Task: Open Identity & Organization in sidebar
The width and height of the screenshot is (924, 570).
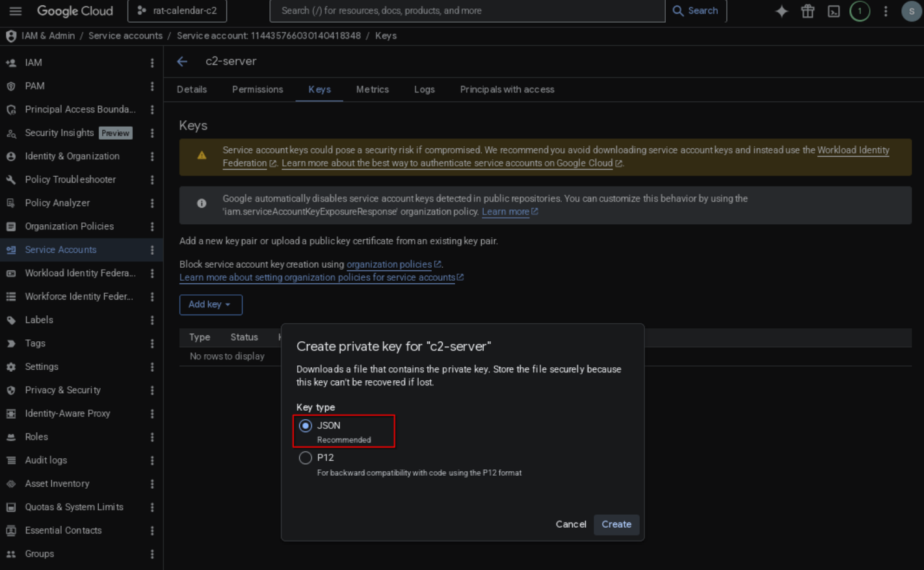Action: 72,157
